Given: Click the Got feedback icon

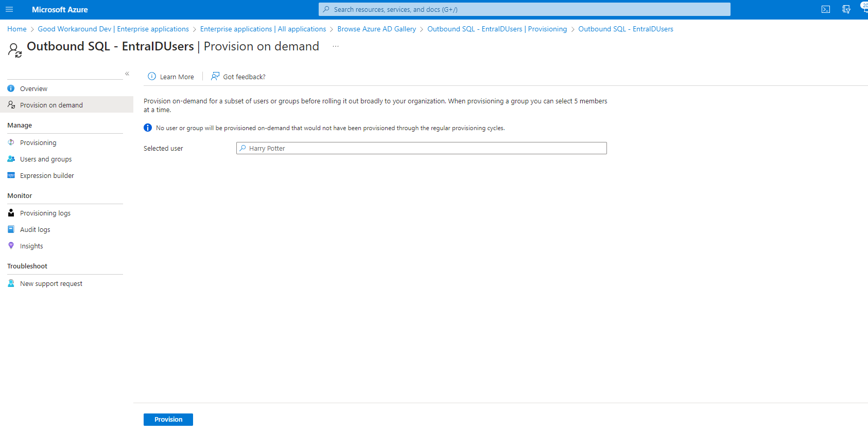Looking at the screenshot, I should click(215, 77).
